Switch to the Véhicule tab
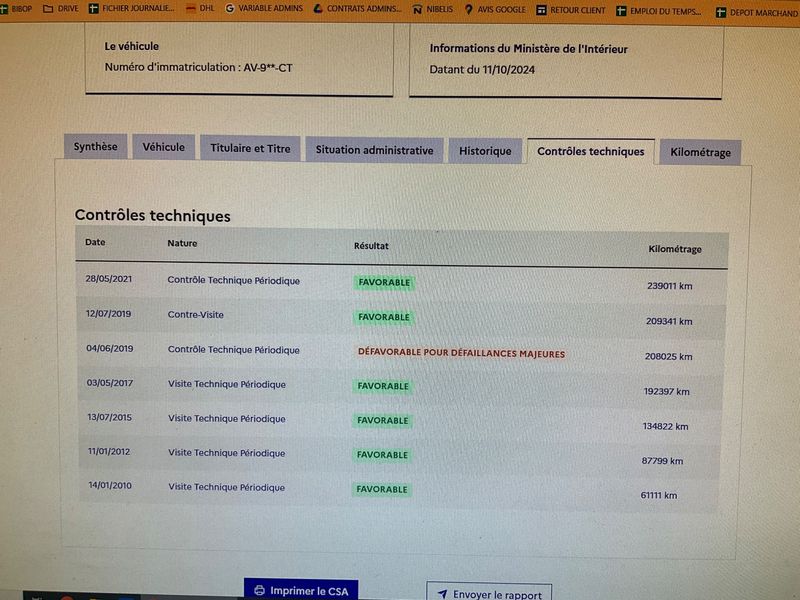Viewport: 800px width, 600px height. pyautogui.click(x=163, y=147)
